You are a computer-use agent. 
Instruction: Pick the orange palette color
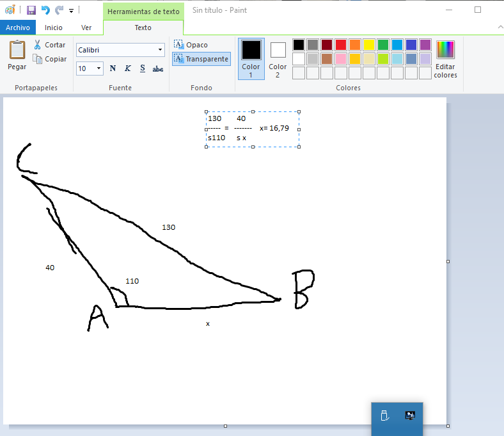(x=355, y=45)
